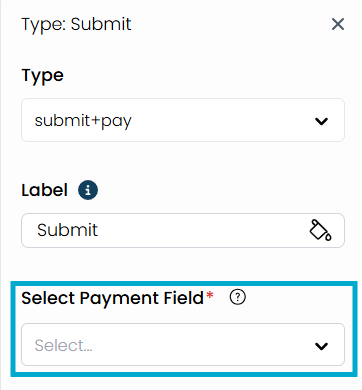
Task: Open the paint bucket label styling tool
Action: click(320, 230)
